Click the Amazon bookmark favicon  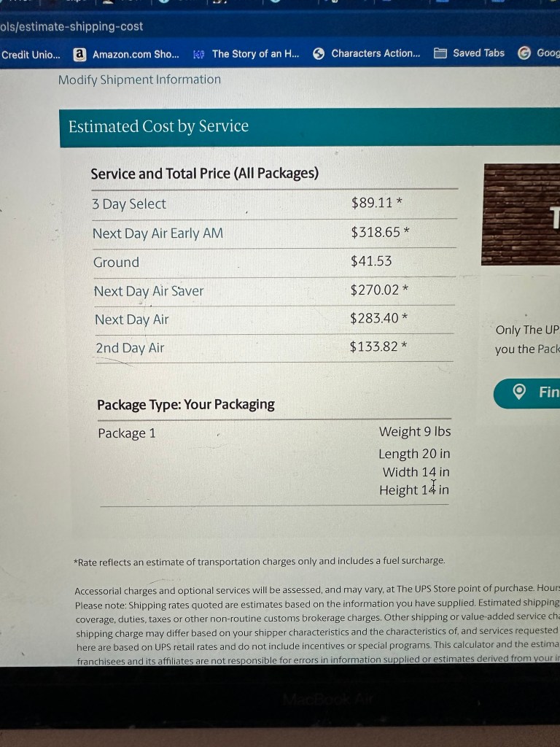(80, 54)
